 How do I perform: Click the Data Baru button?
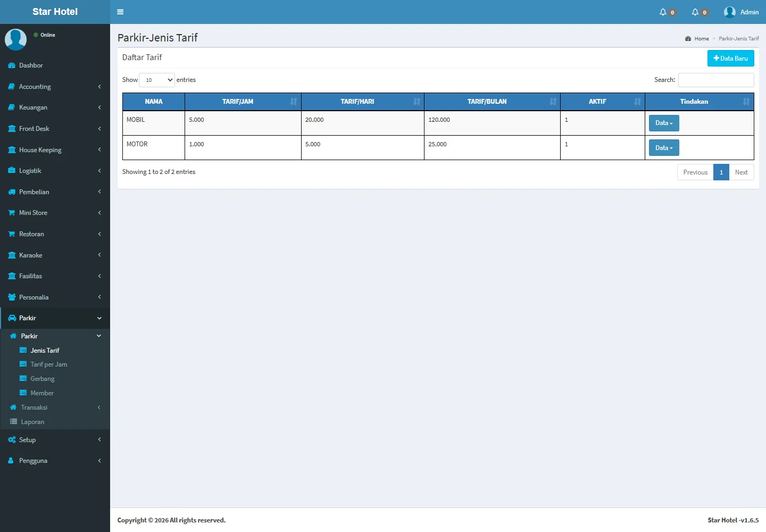click(730, 59)
